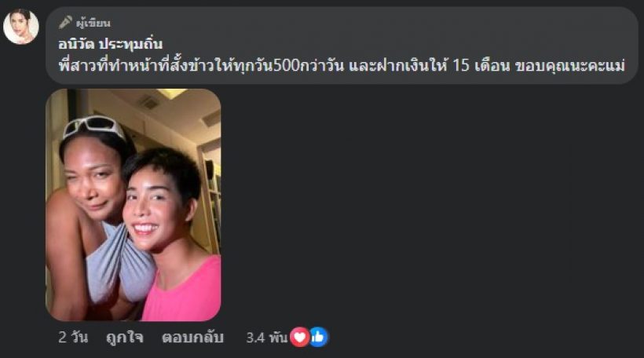Open the attached selfie photo
The image size is (644, 358).
coord(133,205)
